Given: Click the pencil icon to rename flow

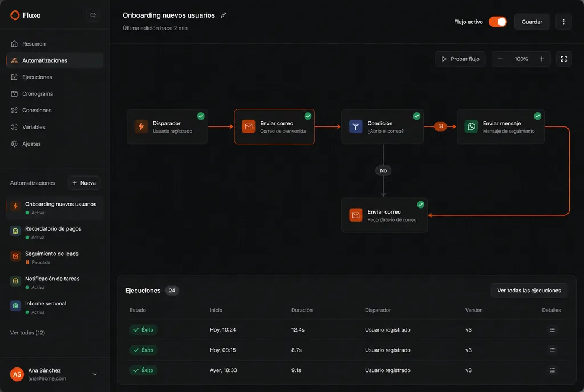Looking at the screenshot, I should 224,15.
